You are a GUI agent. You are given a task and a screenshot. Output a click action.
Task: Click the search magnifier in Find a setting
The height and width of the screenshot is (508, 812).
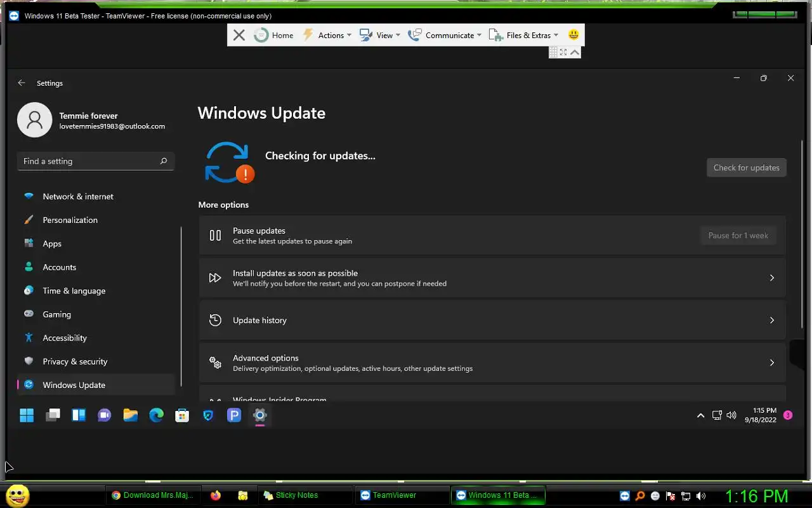click(x=164, y=161)
